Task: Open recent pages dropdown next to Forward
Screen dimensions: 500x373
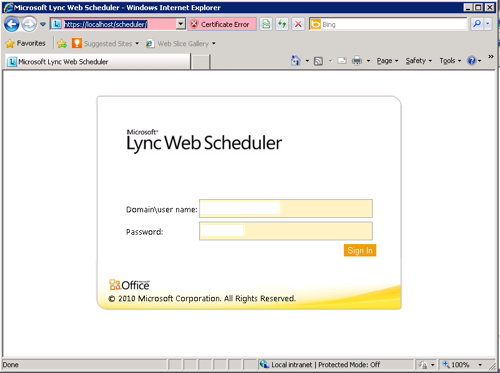Action: click(x=43, y=24)
